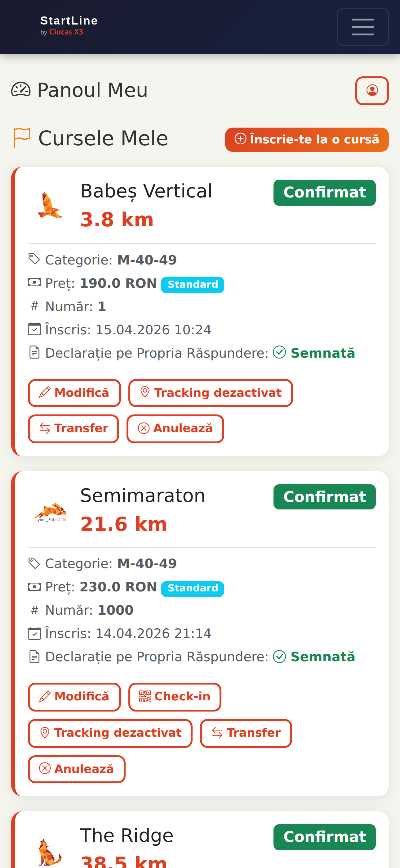Click The Ridge race logo
Image resolution: width=400 pixels, height=868 pixels.
pyautogui.click(x=50, y=852)
